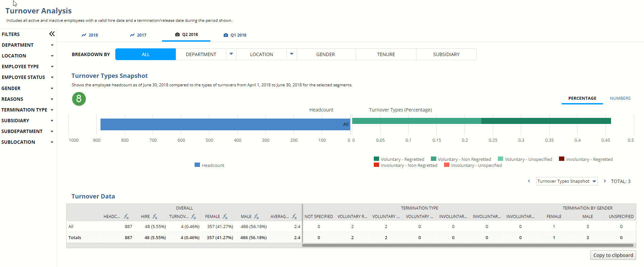Toggle Headcount legend swatch
The height and width of the screenshot is (267, 644).
pos(197,165)
